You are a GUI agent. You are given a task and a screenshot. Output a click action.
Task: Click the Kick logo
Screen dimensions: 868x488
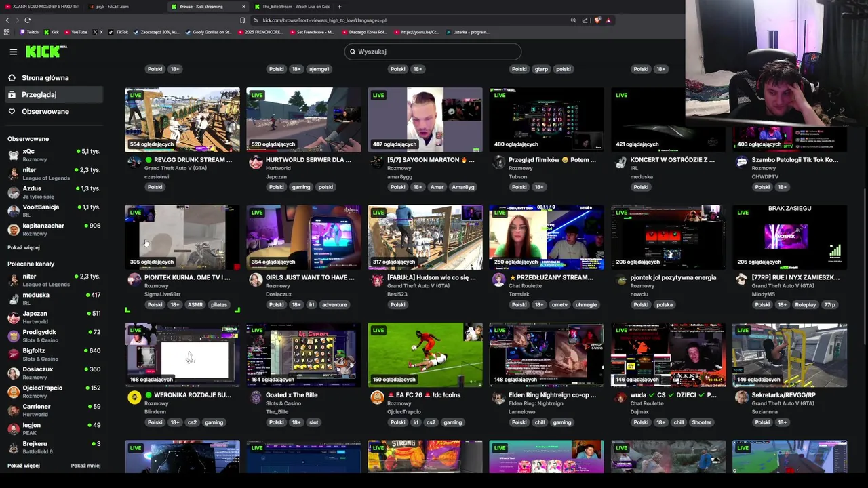pos(46,52)
